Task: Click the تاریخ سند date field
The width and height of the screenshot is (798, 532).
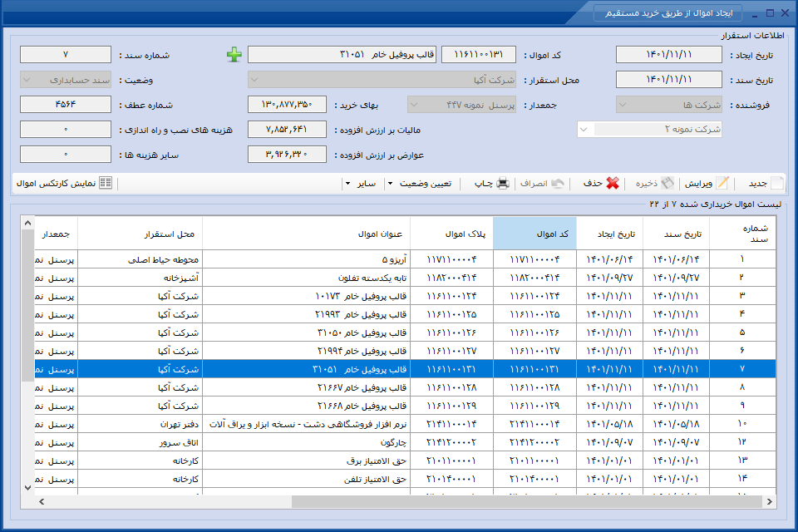Action: (x=668, y=80)
